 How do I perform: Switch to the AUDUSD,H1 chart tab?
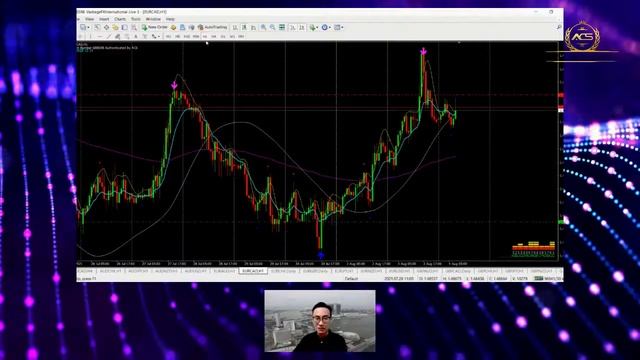[196, 271]
